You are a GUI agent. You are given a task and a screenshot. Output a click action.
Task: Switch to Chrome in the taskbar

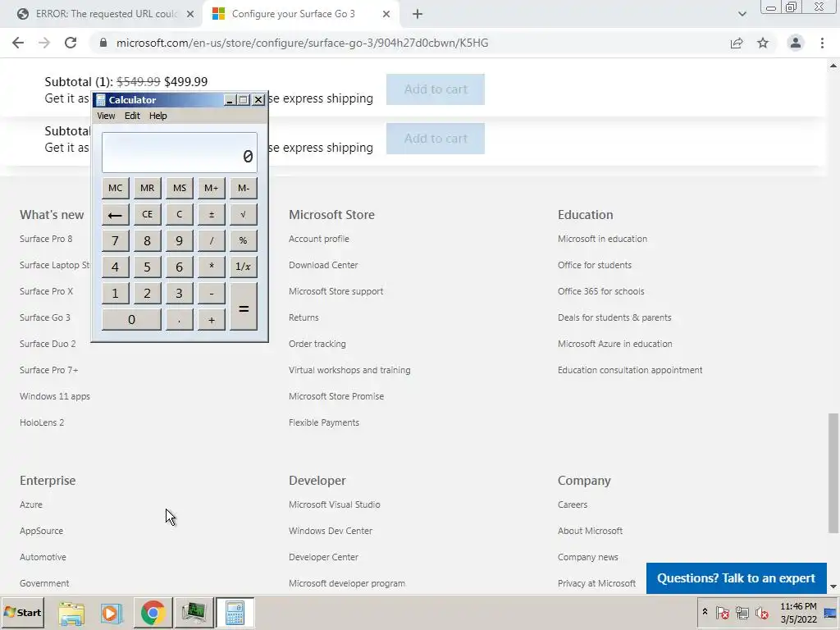[x=153, y=613]
